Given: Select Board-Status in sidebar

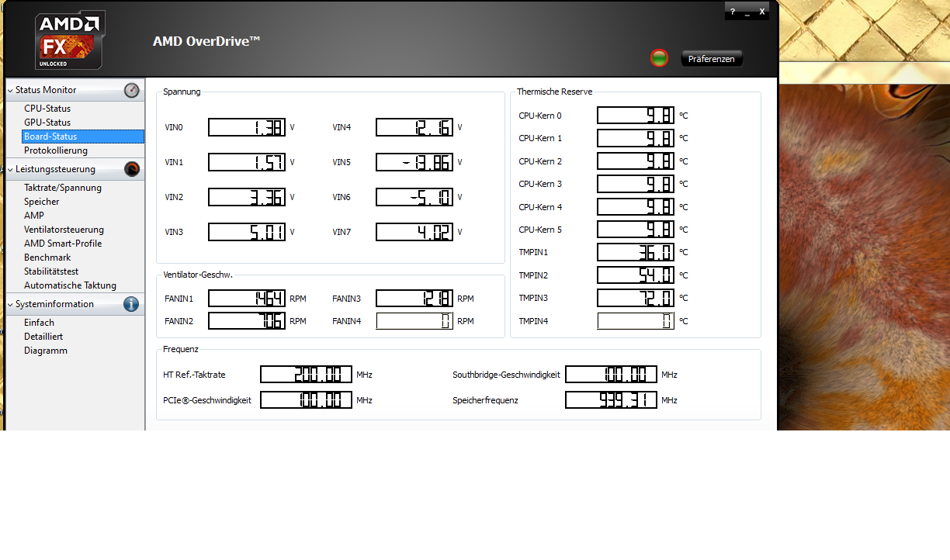Looking at the screenshot, I should click(83, 137).
